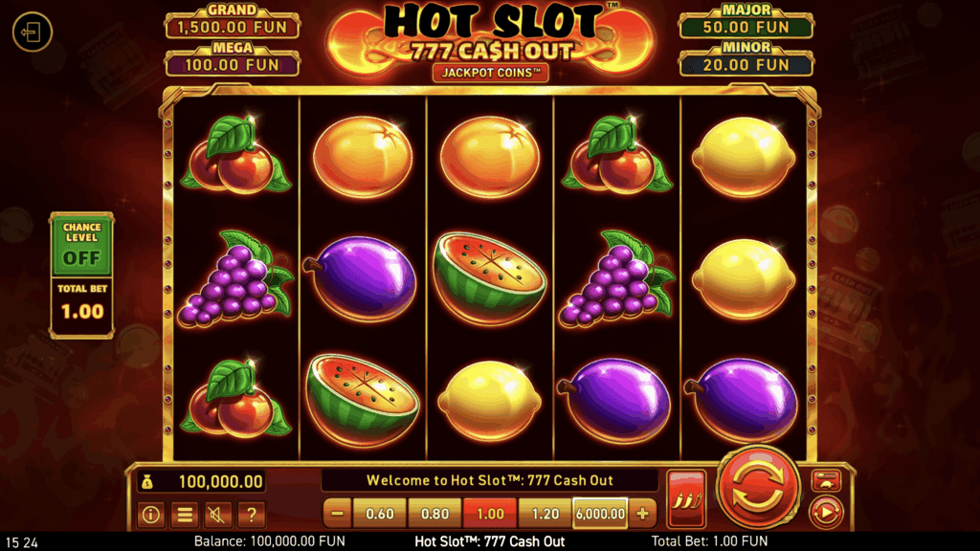
Task: Click the Grand jackpot 1,500.00 FUN panel
Action: [x=232, y=21]
